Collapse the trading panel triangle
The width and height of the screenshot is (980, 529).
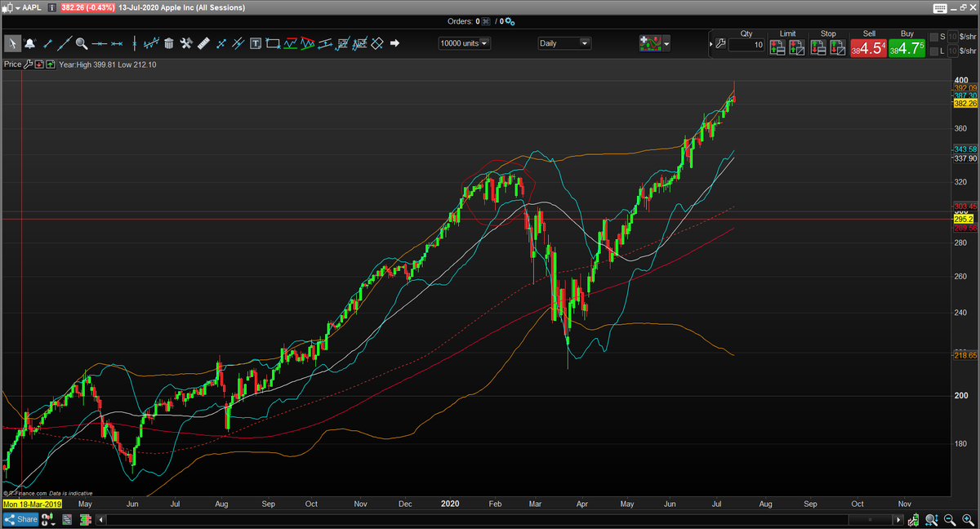(x=710, y=44)
